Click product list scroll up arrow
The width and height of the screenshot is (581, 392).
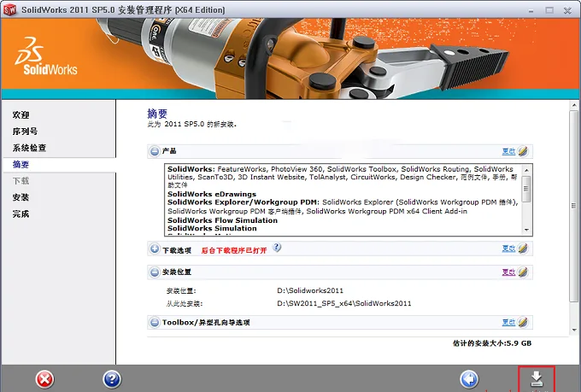click(526, 170)
